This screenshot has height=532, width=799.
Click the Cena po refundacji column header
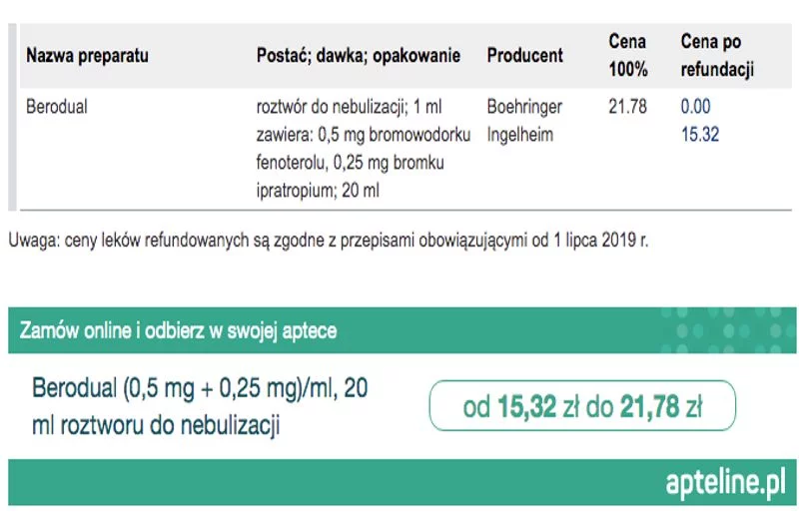tap(717, 56)
